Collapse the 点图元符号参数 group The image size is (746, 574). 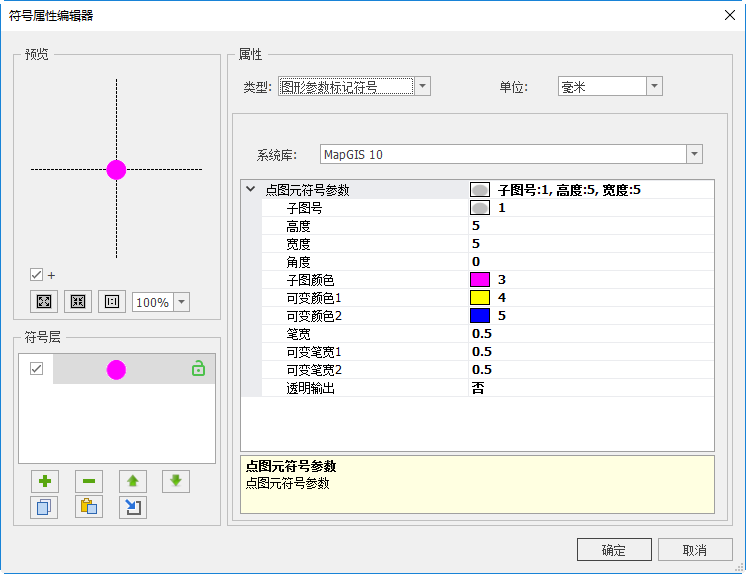click(249, 189)
